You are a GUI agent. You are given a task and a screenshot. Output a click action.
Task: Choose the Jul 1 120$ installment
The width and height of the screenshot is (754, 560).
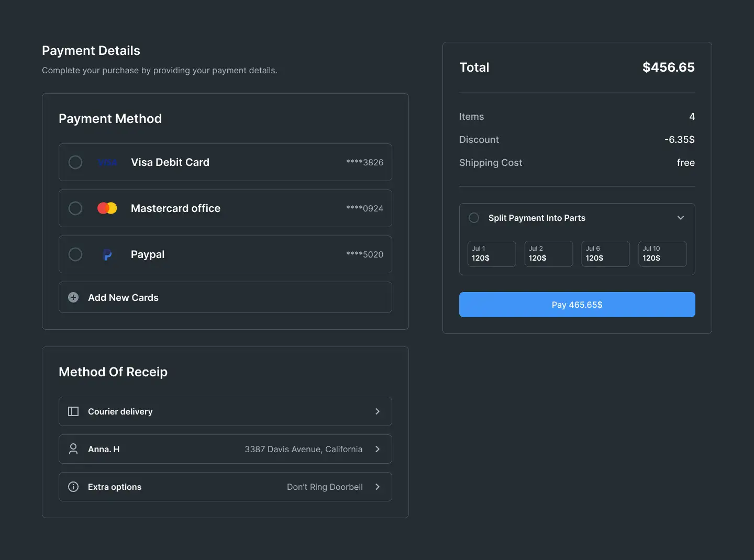click(492, 254)
